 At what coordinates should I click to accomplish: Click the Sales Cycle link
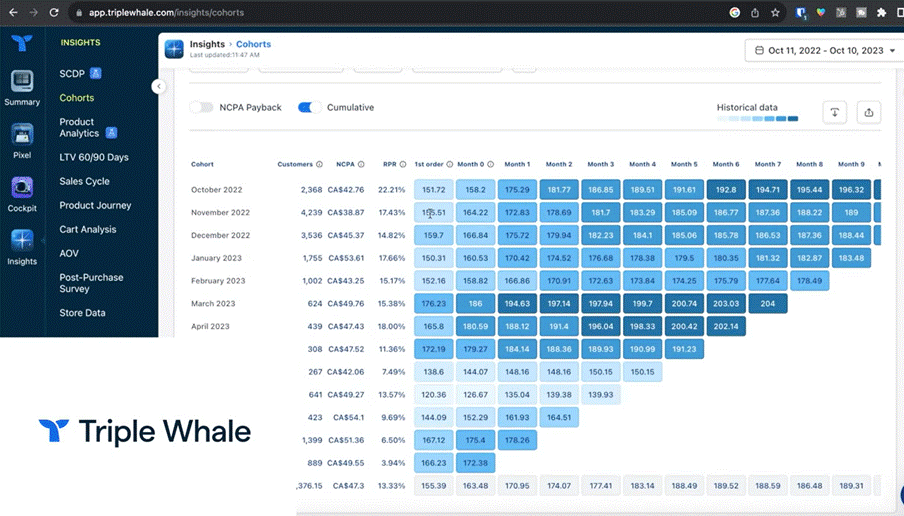(x=84, y=181)
